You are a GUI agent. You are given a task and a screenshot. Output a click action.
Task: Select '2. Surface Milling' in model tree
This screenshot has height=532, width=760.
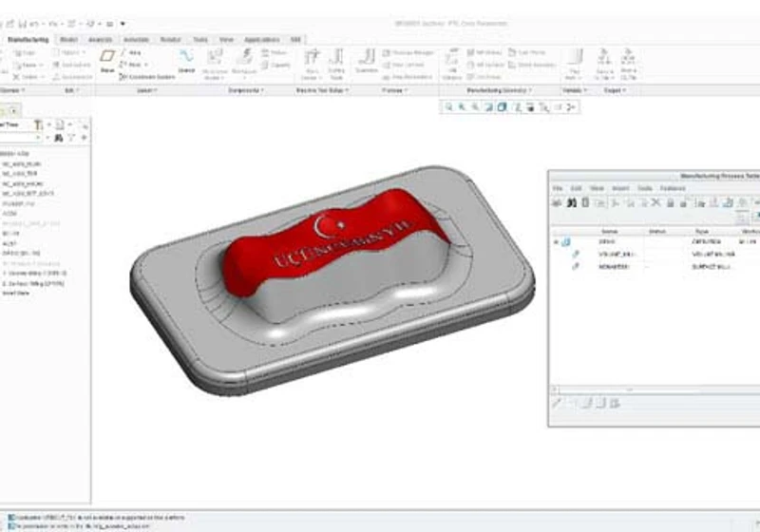(33, 283)
